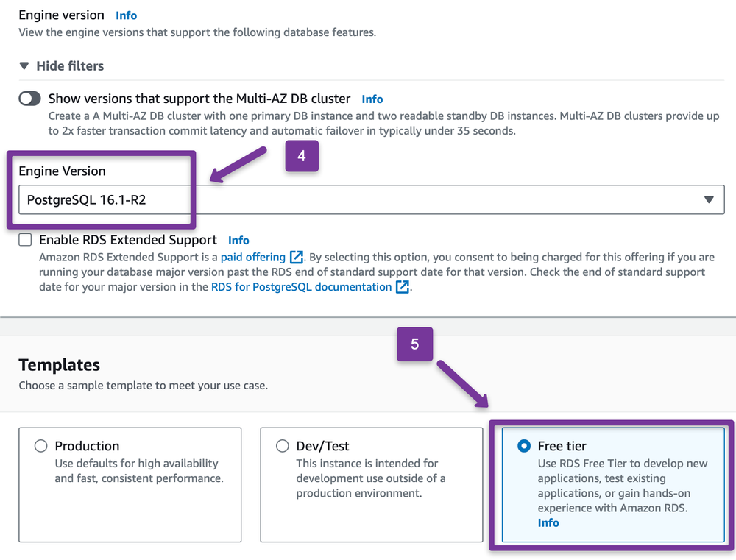Click the external link icon beside PostgreSQL documentation
Viewport: 736px width, 560px height.
401,287
